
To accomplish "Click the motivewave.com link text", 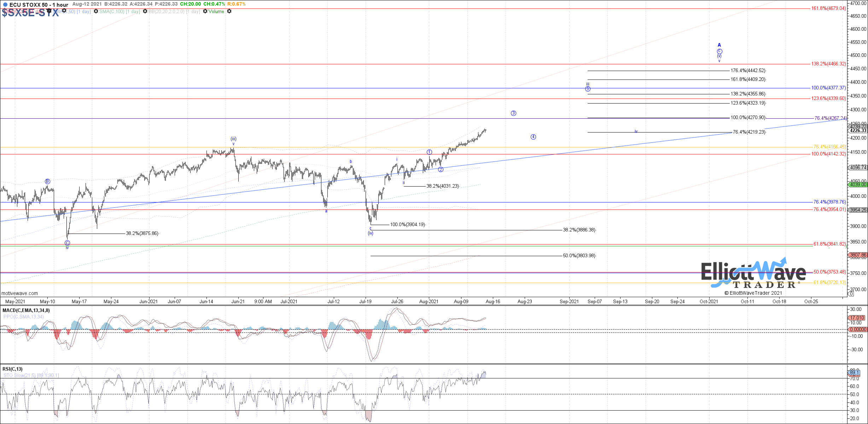I will coord(19,293).
